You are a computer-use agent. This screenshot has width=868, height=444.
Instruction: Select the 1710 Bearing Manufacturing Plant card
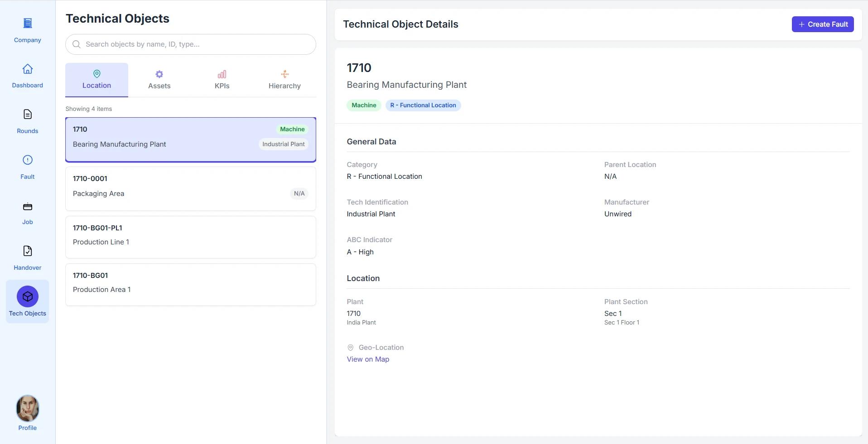190,140
